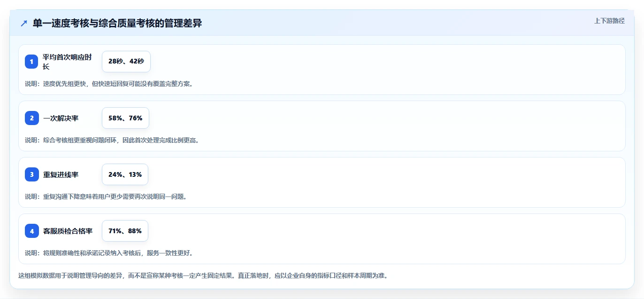Click the 71%、88% value pill
The height and width of the screenshot is (299, 644).
[x=125, y=231]
